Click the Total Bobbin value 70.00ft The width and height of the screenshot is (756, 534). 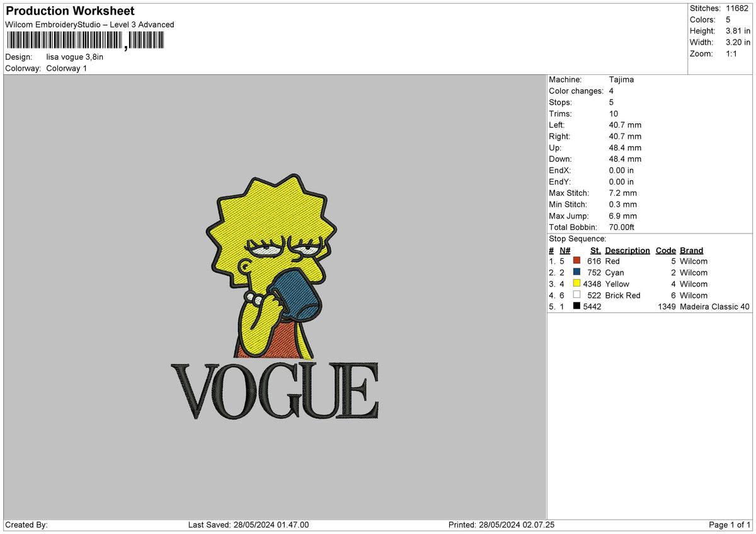tap(622, 227)
